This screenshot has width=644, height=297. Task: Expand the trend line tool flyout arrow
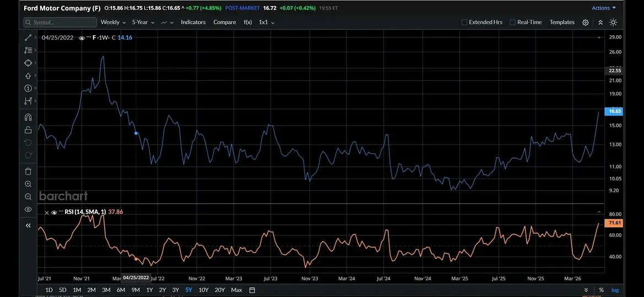(x=35, y=38)
